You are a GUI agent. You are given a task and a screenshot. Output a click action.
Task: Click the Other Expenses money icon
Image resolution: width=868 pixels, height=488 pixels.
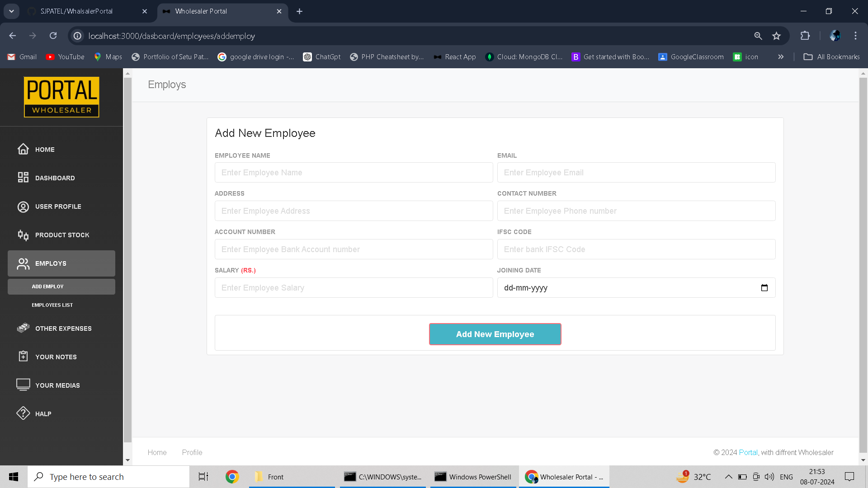(x=23, y=328)
